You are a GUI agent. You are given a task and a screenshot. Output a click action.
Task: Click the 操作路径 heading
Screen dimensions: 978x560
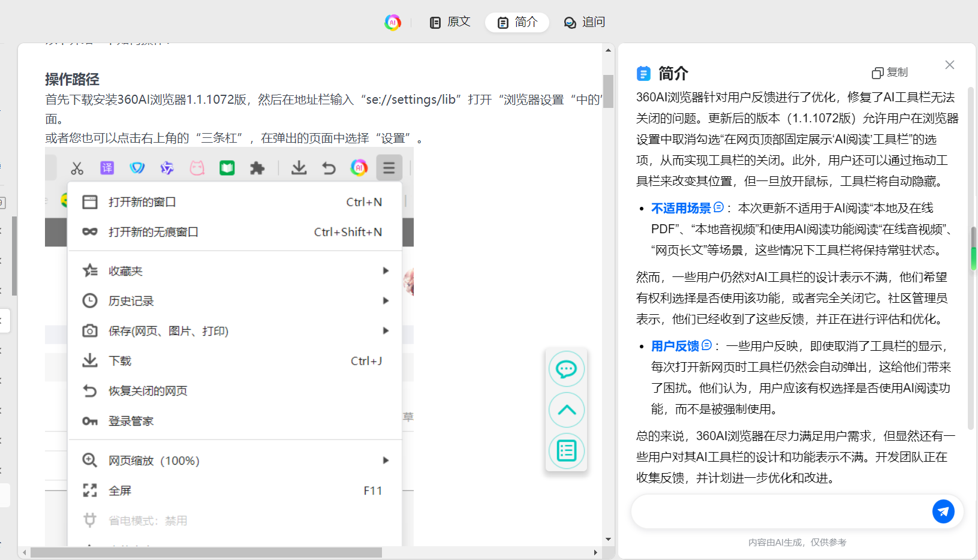[72, 79]
